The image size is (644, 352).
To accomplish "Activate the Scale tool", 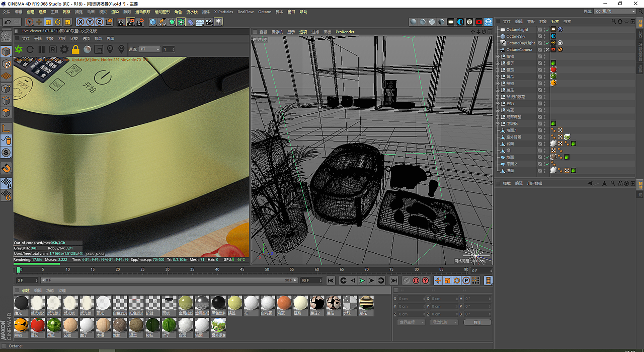I will (x=48, y=22).
